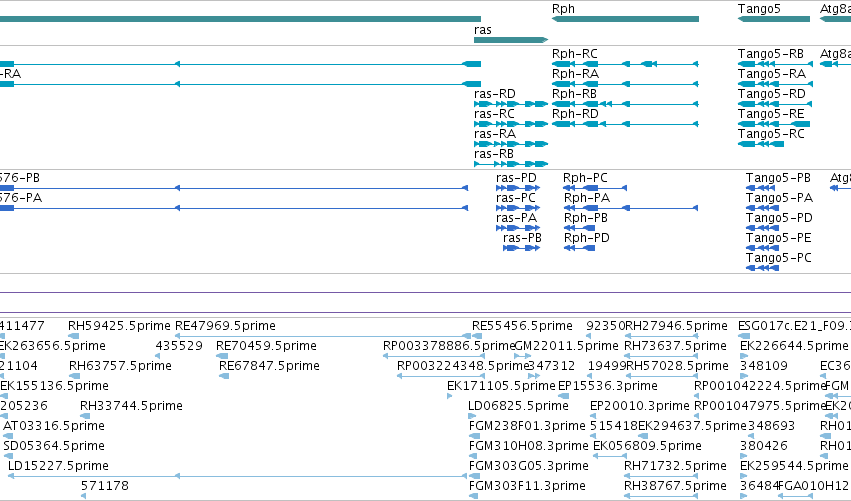Click the Tango5-RD transcript label
The width and height of the screenshot is (851, 501).
point(772,94)
